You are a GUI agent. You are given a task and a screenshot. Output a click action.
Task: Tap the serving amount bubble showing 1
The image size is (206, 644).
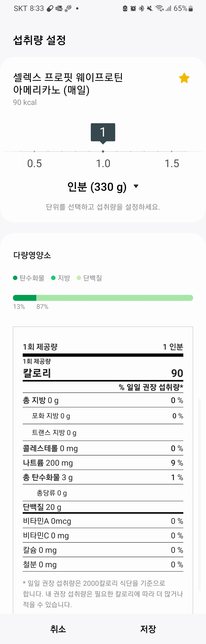(x=103, y=132)
